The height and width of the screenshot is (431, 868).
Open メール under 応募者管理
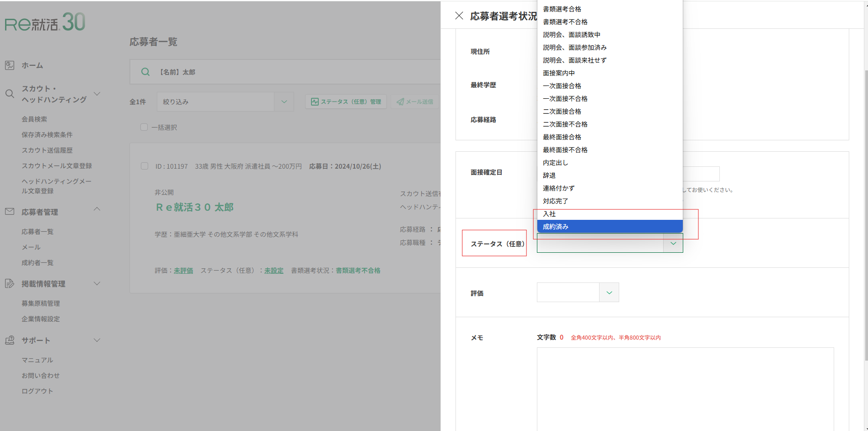(x=31, y=247)
